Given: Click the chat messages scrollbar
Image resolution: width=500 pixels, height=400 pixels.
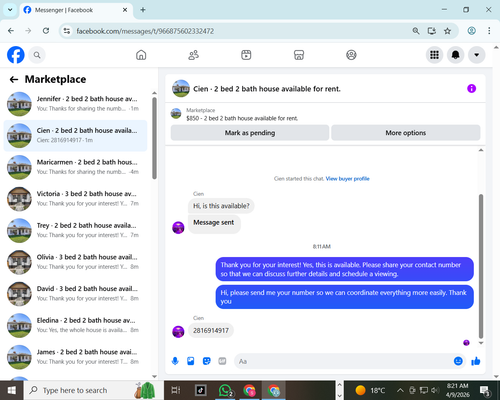Looking at the screenshot, I should [481, 266].
